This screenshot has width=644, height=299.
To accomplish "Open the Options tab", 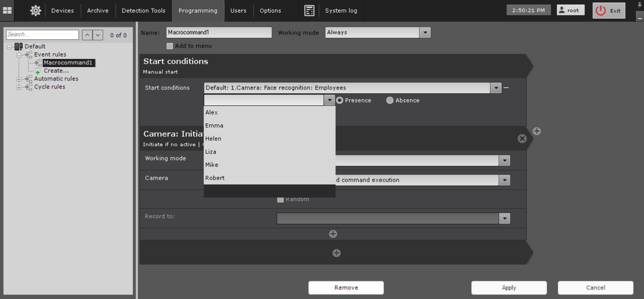I will click(270, 10).
